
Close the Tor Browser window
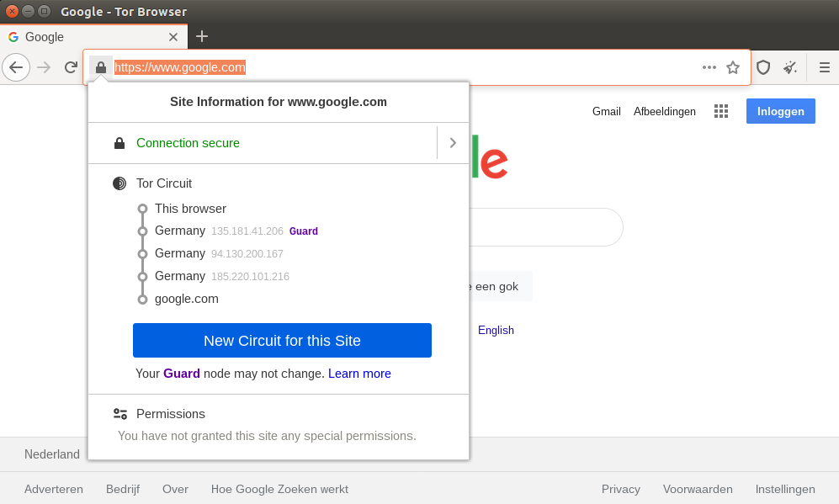coord(12,11)
